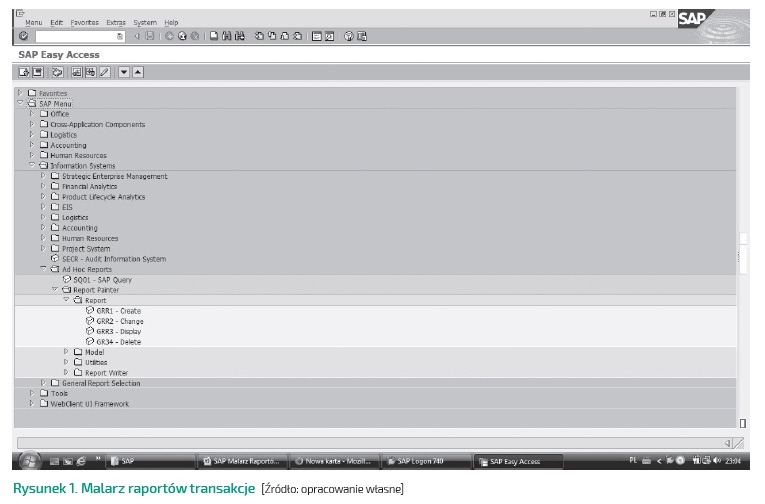Click Delete Favorites toolbar icon
The height and width of the screenshot is (504, 765).
tap(91, 72)
